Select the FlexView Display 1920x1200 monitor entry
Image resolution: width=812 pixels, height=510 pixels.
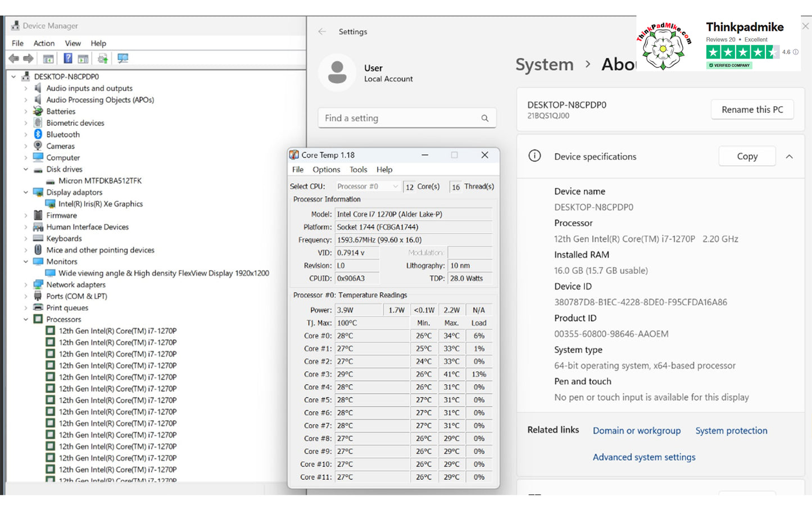click(x=164, y=274)
